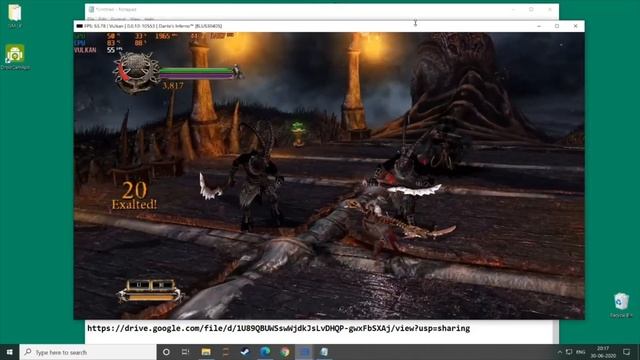Viewport: 640px width, 360px height.
Task: Open Microsoft Edge from the taskbar
Action: tap(265, 352)
